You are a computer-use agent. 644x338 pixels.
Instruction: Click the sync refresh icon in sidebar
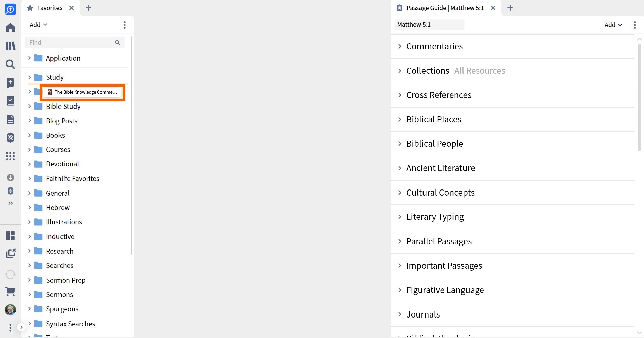[x=10, y=274]
